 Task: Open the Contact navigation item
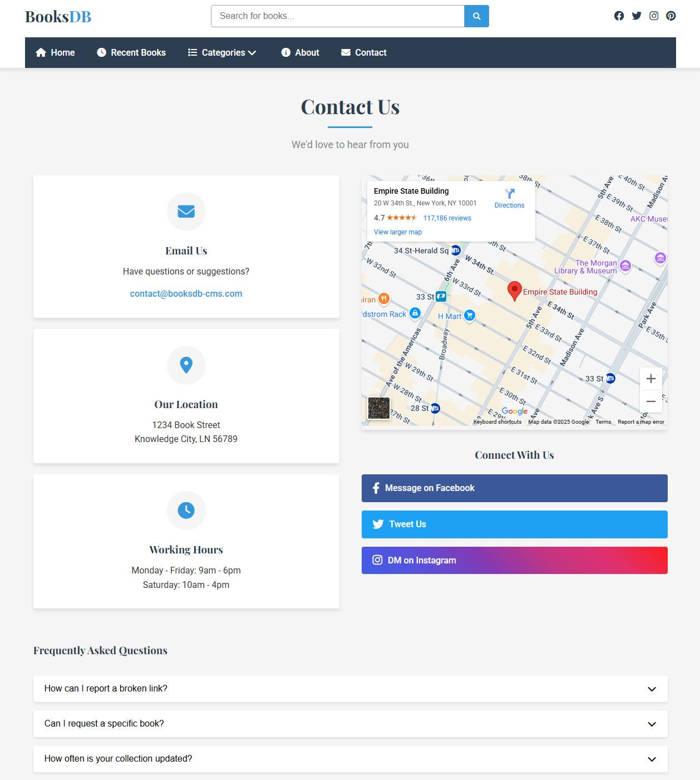[x=364, y=52]
